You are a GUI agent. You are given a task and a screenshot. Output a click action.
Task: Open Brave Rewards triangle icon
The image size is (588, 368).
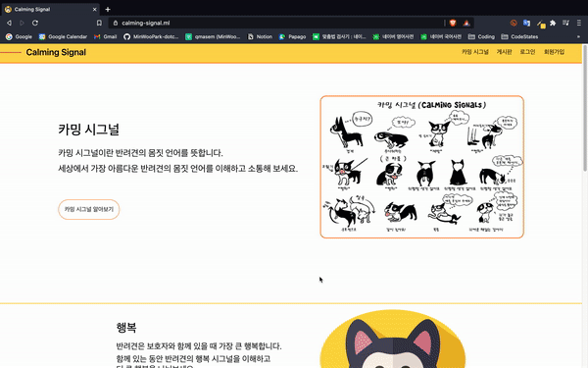point(466,23)
